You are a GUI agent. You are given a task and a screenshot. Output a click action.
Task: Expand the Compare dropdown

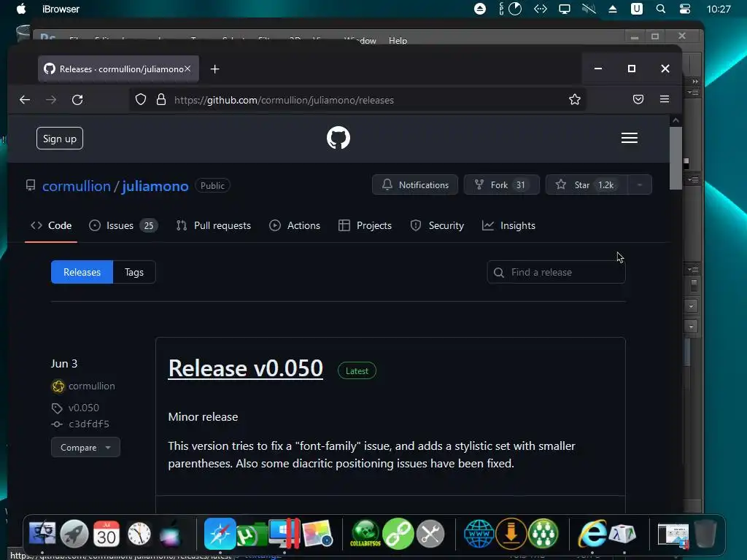(x=86, y=447)
